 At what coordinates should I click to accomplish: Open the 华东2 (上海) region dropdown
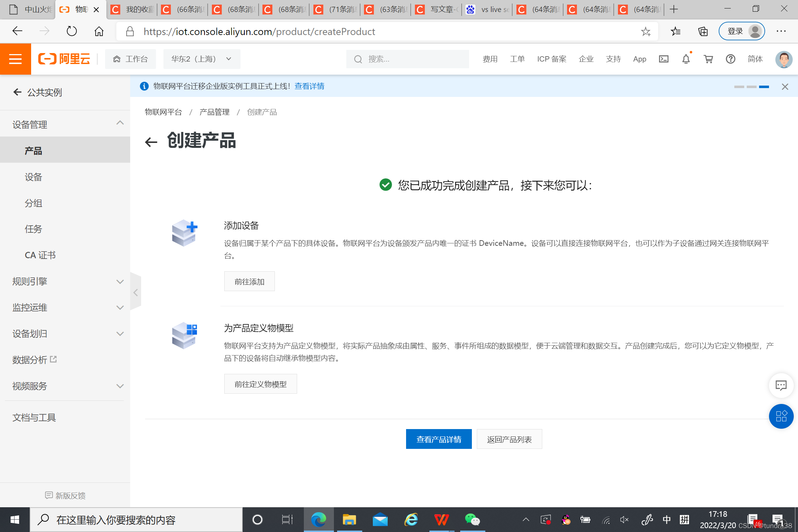202,59
